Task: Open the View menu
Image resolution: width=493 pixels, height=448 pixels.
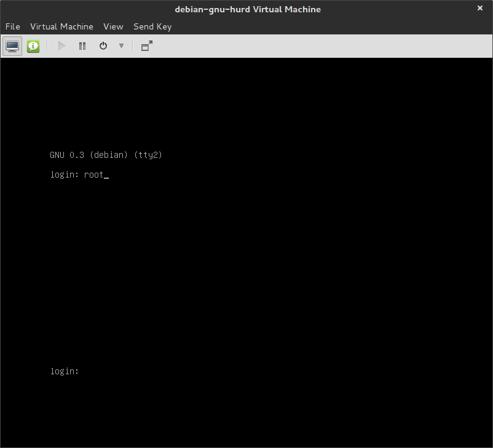Action: (113, 26)
